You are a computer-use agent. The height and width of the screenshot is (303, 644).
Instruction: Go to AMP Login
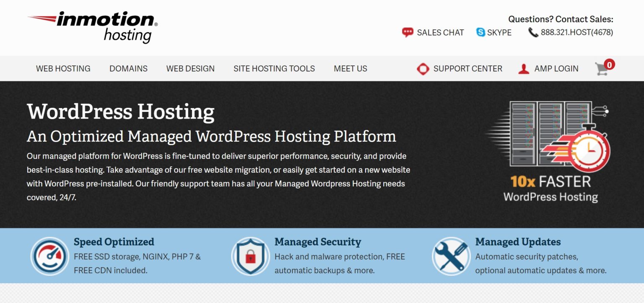pyautogui.click(x=556, y=69)
